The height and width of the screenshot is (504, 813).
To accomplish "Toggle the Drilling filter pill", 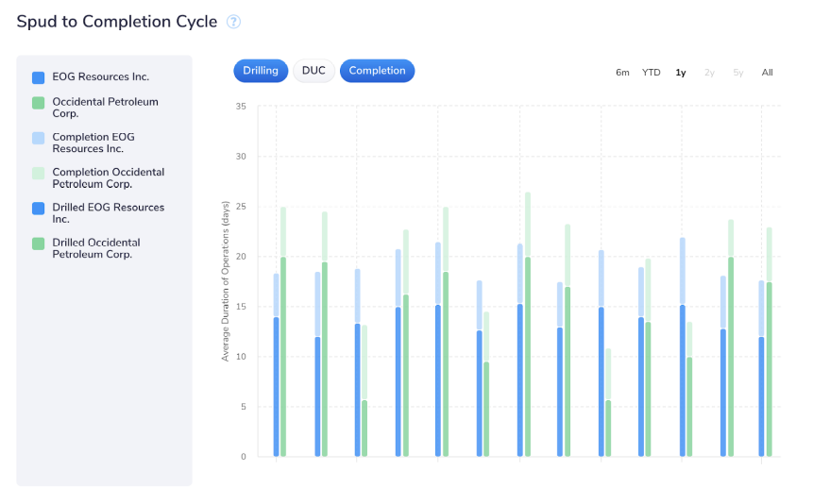I will click(x=261, y=71).
